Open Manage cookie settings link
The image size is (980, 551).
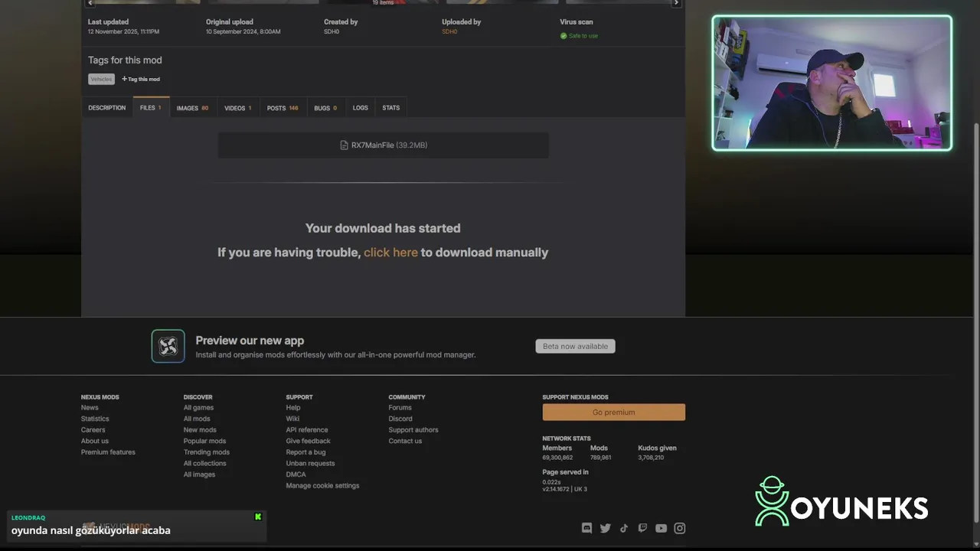(322, 486)
